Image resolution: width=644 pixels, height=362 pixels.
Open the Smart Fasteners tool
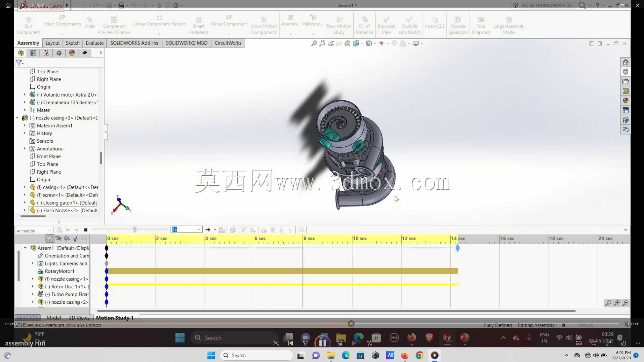(198, 26)
